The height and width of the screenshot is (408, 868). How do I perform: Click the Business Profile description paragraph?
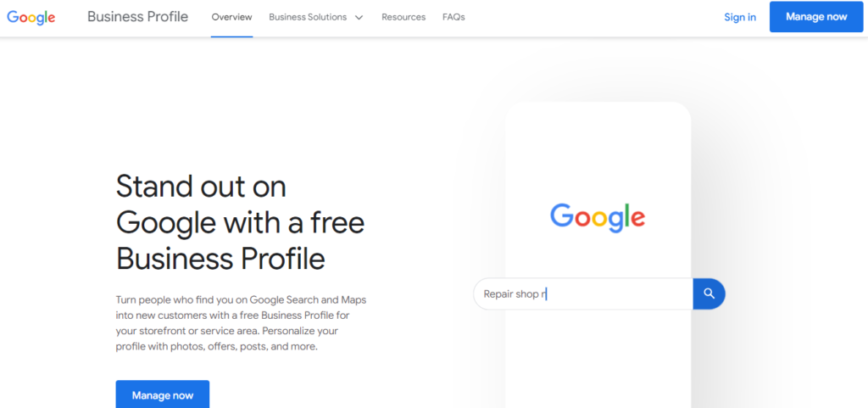click(241, 323)
